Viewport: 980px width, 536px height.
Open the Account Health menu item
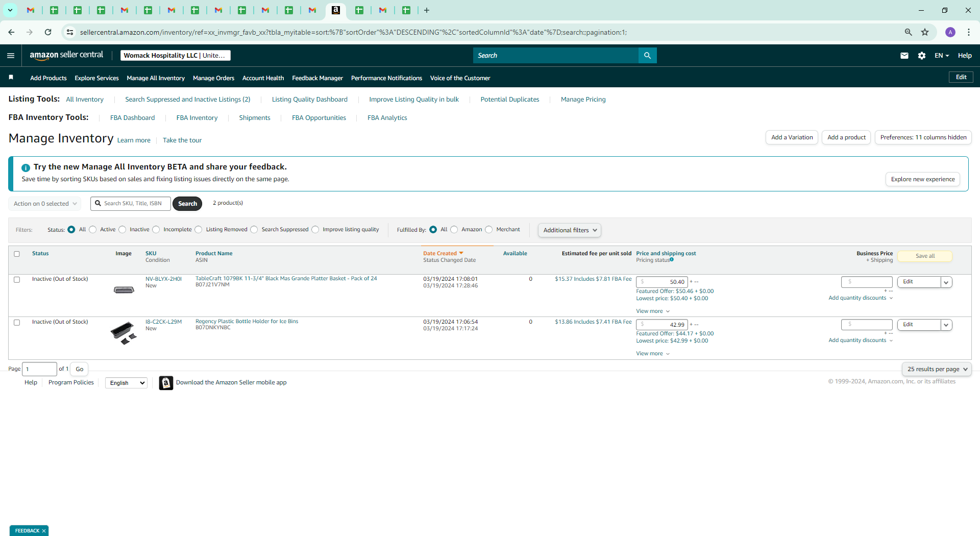click(x=263, y=78)
